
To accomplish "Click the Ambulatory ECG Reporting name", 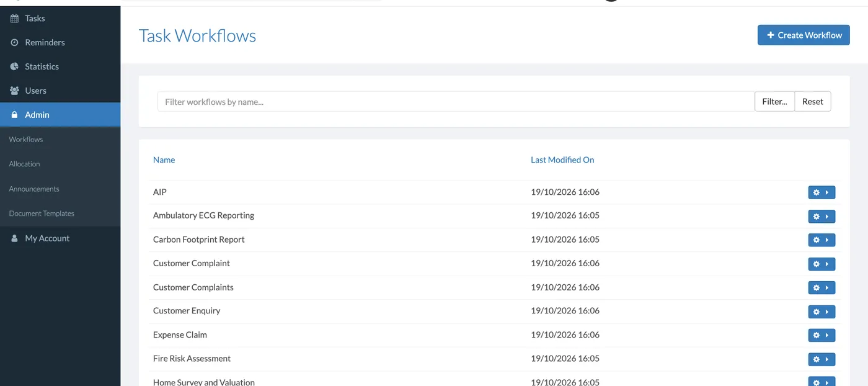I will click(203, 216).
